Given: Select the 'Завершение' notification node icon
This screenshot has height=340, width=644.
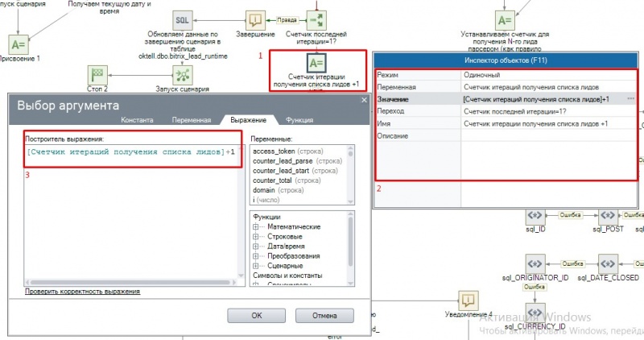Looking at the screenshot, I should pos(255,20).
